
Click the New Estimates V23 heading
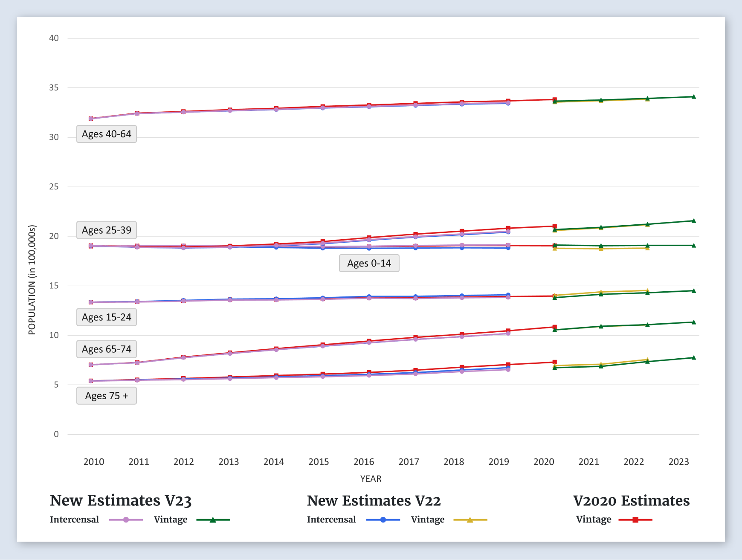click(121, 501)
